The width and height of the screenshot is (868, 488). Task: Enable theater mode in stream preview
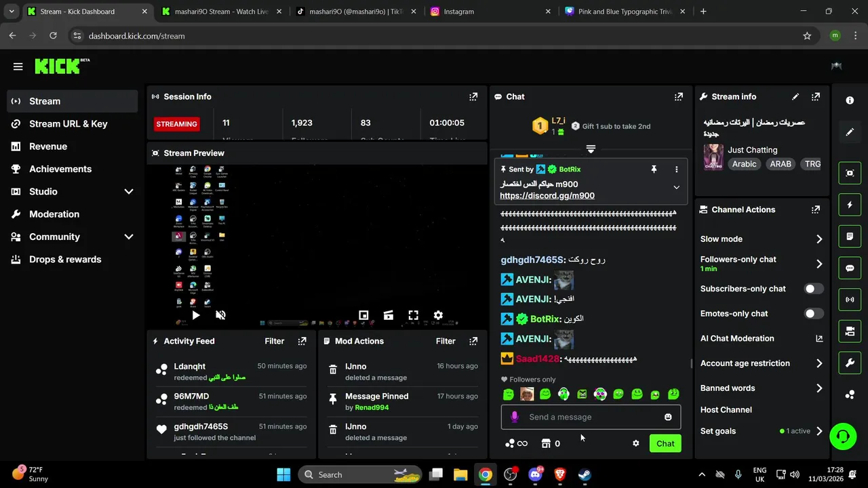pos(389,315)
